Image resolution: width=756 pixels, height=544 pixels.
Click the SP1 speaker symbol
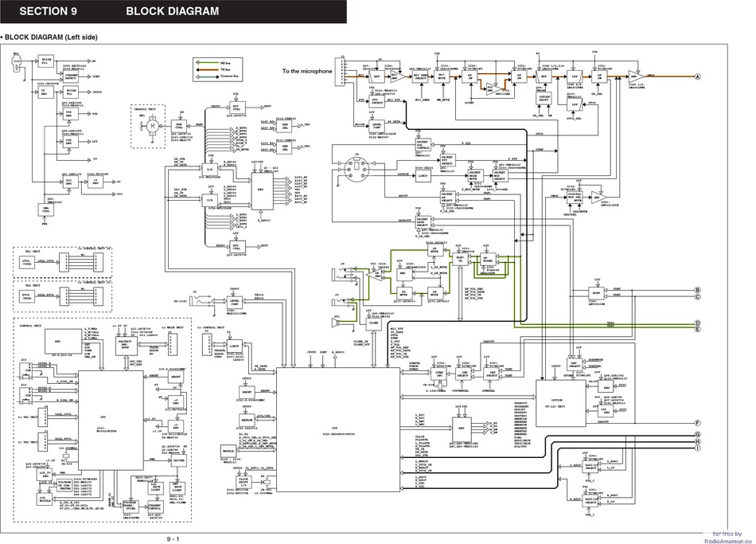pyautogui.click(x=337, y=323)
